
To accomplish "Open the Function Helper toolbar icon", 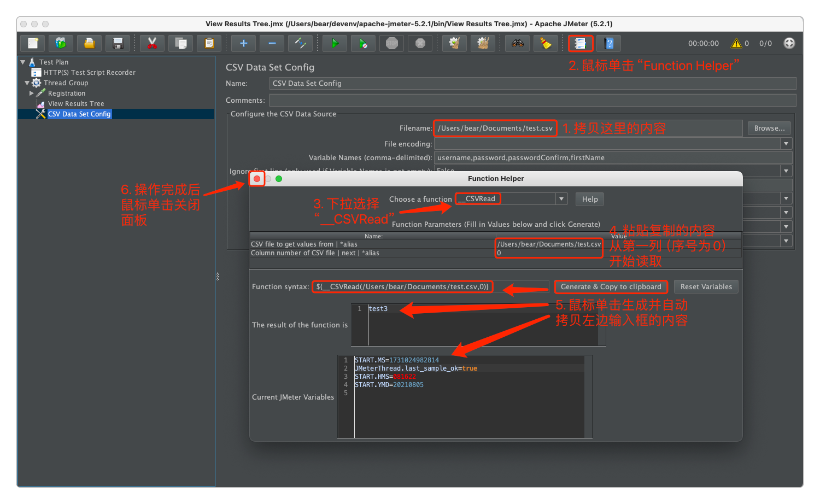I will 581,43.
